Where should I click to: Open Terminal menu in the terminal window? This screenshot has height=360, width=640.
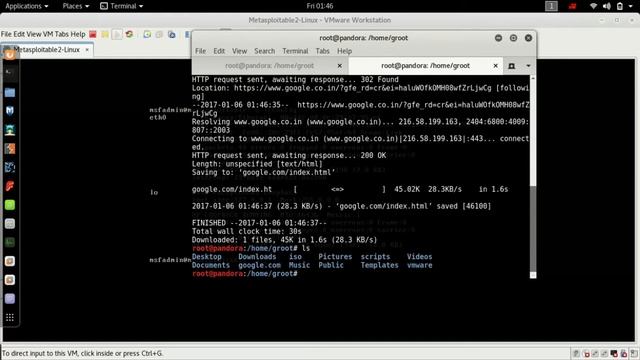click(295, 51)
